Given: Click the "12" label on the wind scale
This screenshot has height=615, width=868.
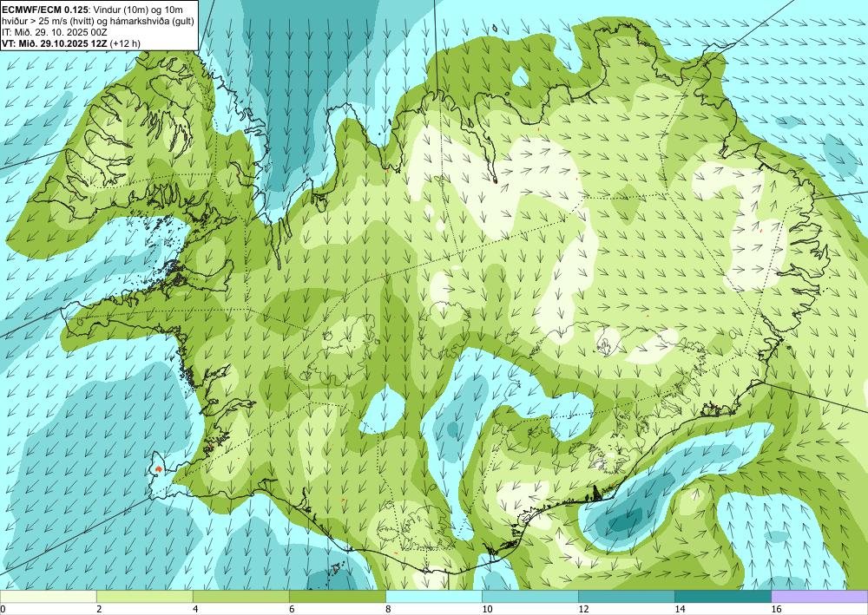Looking at the screenshot, I should [583, 609].
